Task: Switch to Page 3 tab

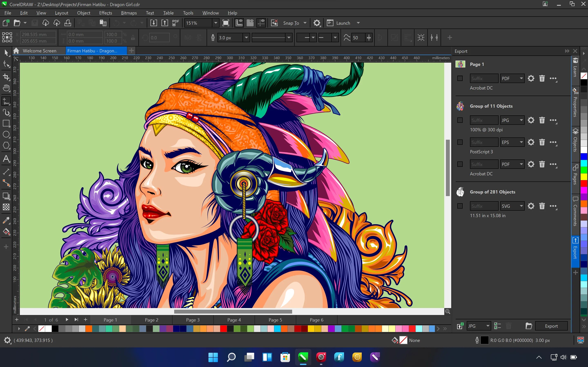Action: point(193,320)
